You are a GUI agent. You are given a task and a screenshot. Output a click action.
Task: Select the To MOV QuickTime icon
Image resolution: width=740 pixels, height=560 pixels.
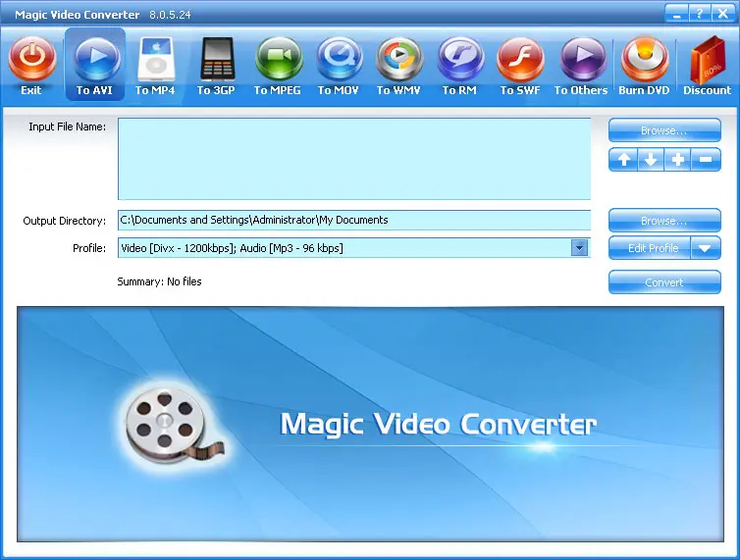point(339,59)
